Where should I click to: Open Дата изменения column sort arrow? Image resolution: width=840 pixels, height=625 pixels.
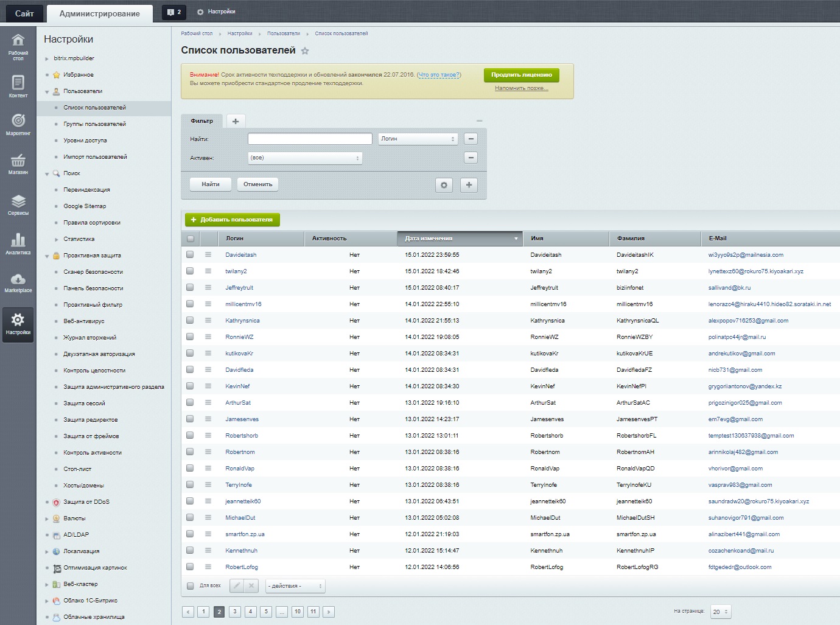point(516,239)
